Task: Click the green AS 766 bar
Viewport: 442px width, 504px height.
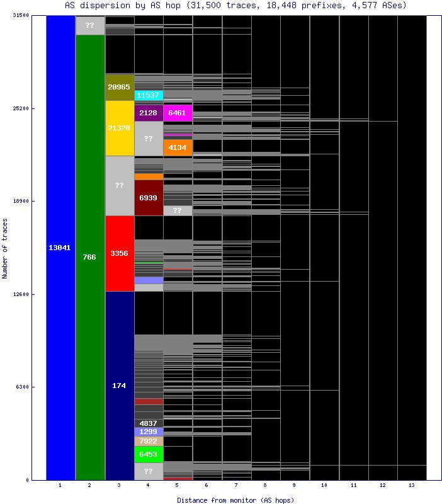Action: click(x=90, y=257)
